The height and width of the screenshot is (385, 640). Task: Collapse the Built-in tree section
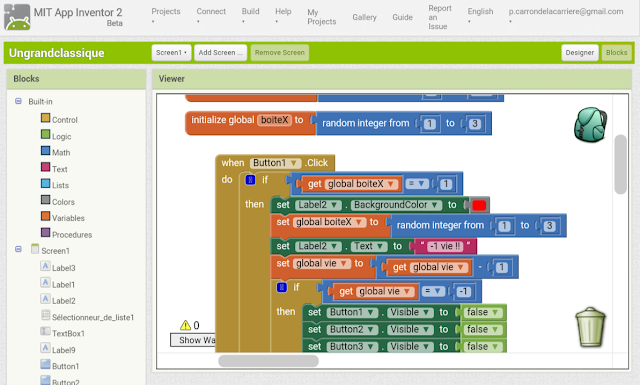coord(18,101)
